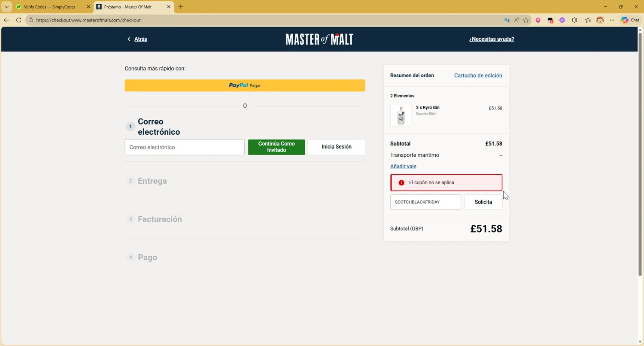Open a new browser tab

[x=181, y=7]
